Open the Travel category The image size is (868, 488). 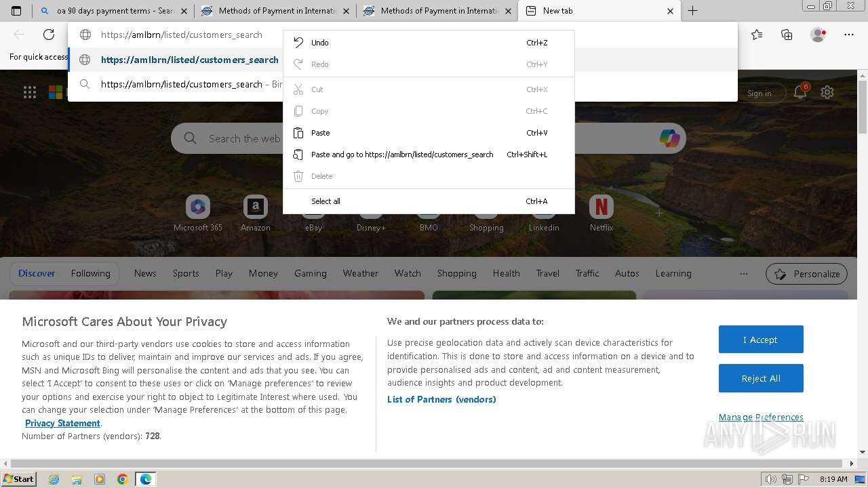(547, 273)
